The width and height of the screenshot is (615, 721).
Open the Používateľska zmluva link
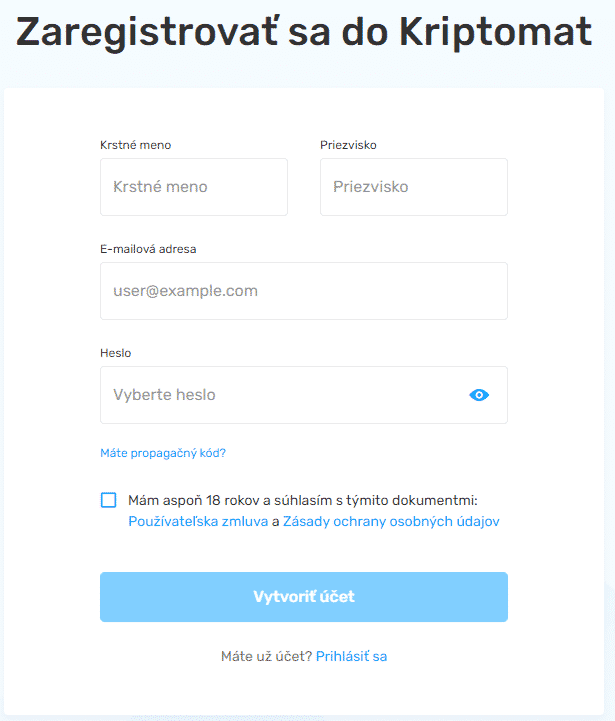tap(198, 521)
